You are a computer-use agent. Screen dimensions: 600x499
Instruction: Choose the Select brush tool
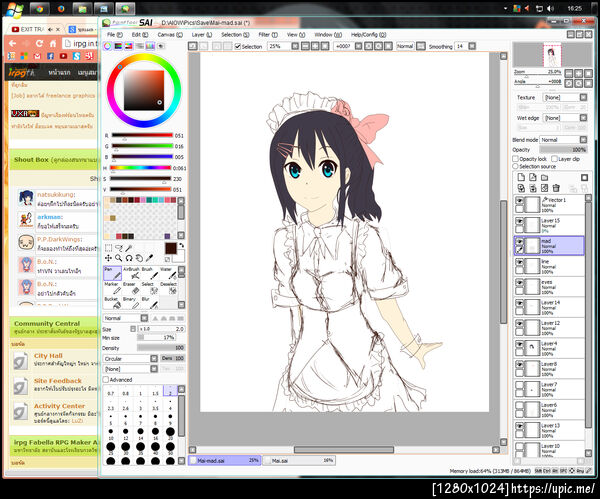pyautogui.click(x=150, y=288)
